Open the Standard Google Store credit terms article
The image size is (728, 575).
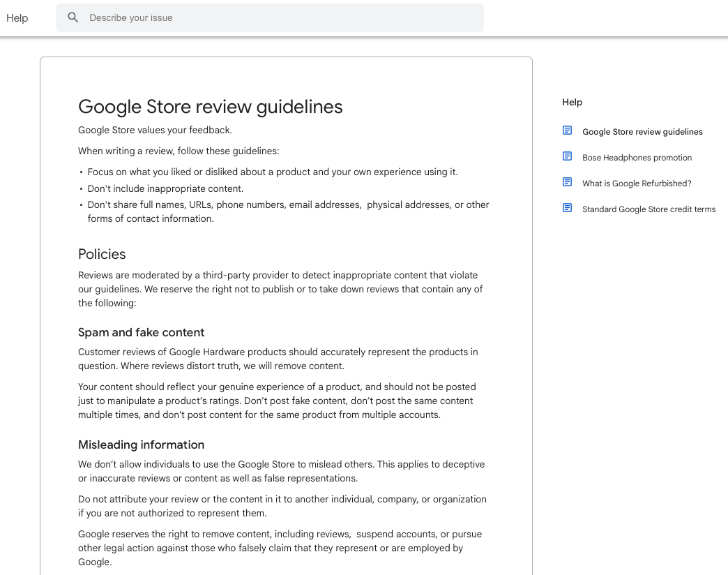point(649,209)
